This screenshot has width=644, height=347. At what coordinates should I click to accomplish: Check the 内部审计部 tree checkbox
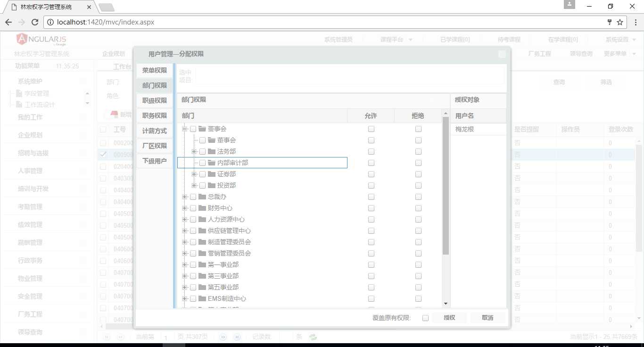point(202,163)
